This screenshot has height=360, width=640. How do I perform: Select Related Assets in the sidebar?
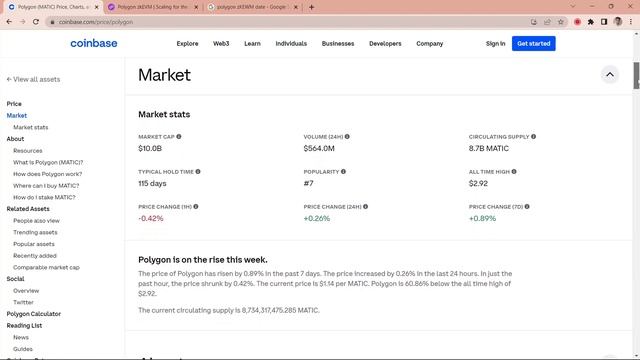click(x=28, y=209)
